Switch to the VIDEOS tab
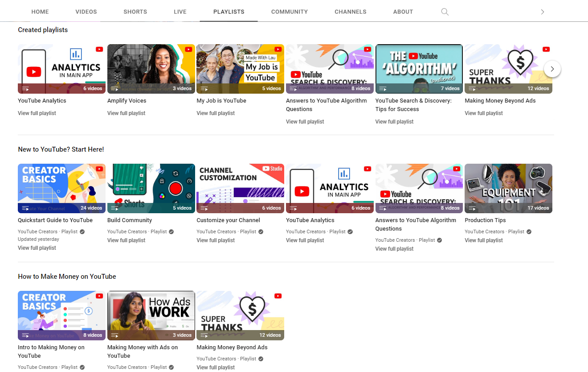 click(86, 12)
